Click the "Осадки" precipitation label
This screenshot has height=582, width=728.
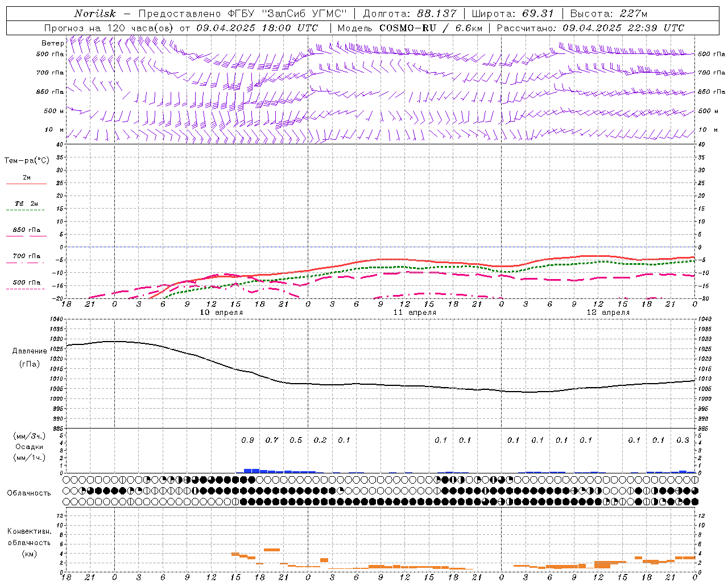pyautogui.click(x=30, y=447)
